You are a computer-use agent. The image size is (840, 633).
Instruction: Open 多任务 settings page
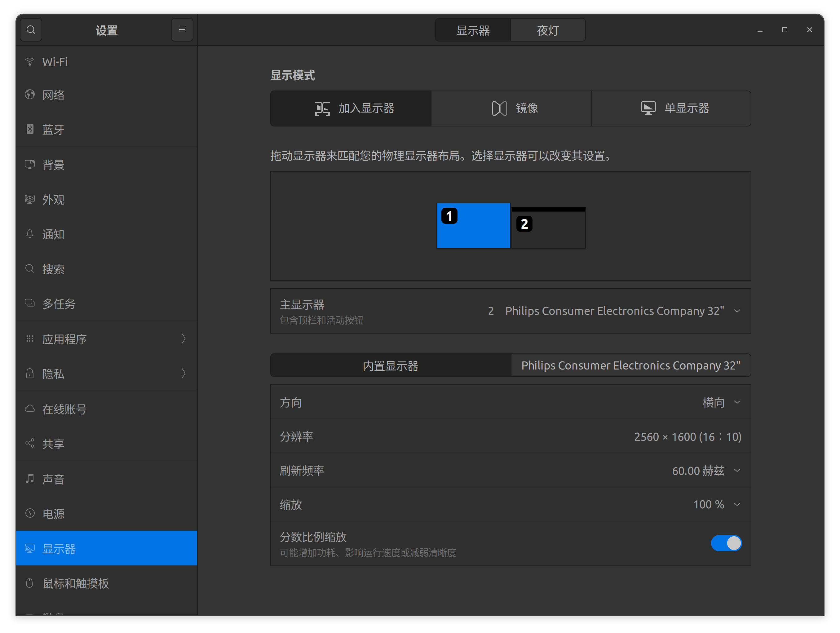coord(106,304)
